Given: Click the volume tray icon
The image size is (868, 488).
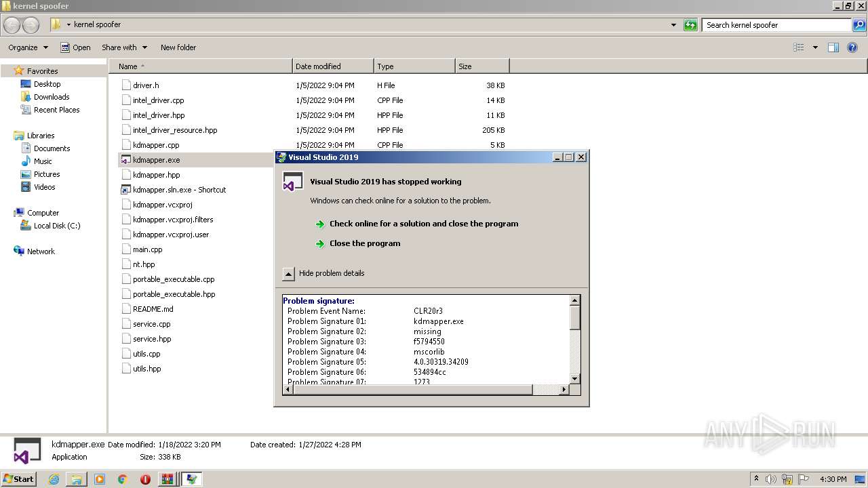Looking at the screenshot, I should (772, 479).
